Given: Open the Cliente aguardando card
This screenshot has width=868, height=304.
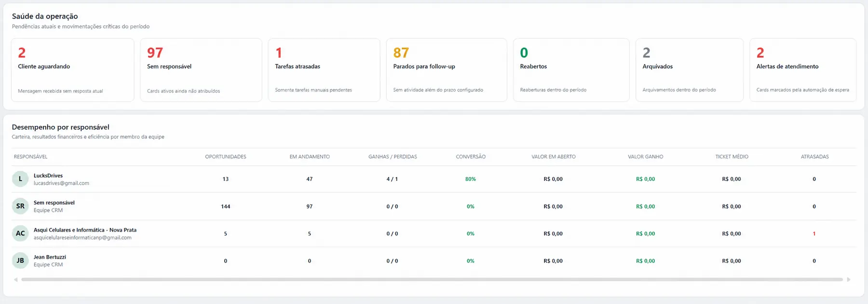Looking at the screenshot, I should click(x=72, y=70).
